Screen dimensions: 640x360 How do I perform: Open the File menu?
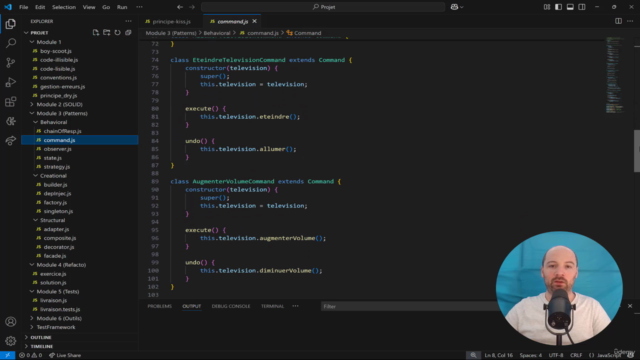pos(24,7)
